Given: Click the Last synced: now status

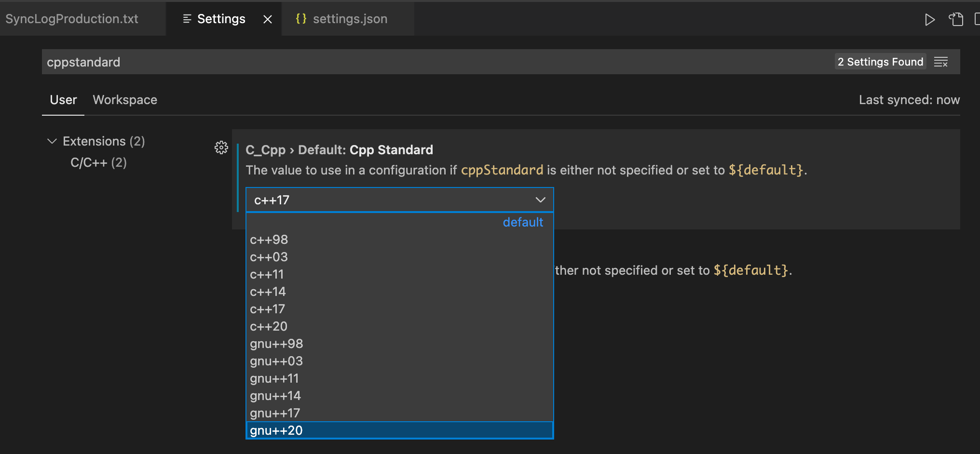Looking at the screenshot, I should (x=909, y=100).
